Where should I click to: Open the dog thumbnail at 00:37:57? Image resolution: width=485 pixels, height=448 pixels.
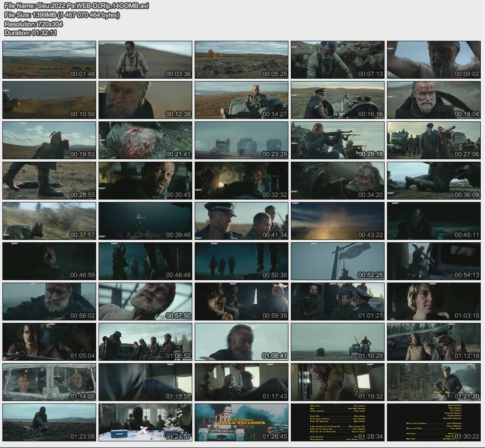click(x=49, y=221)
